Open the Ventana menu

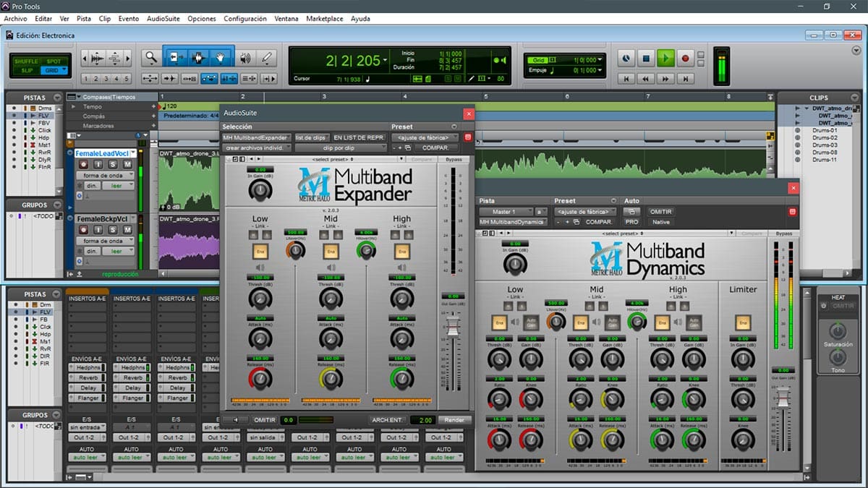pos(286,18)
